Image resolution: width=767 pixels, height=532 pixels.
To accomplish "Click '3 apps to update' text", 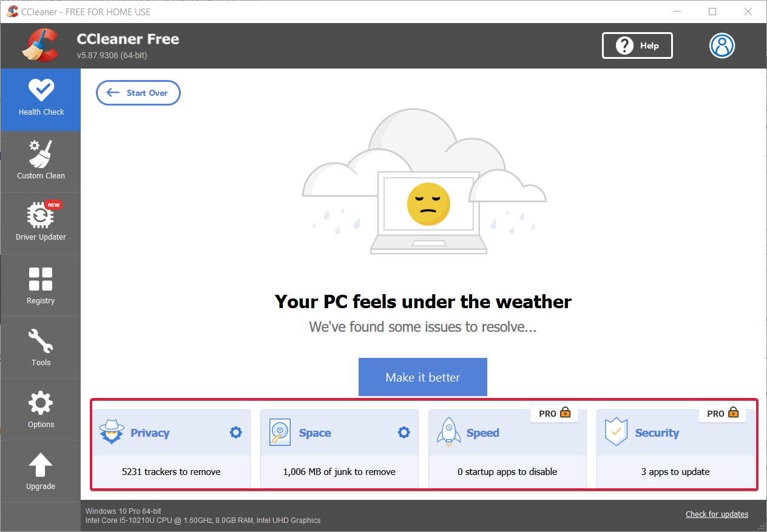I will point(675,471).
